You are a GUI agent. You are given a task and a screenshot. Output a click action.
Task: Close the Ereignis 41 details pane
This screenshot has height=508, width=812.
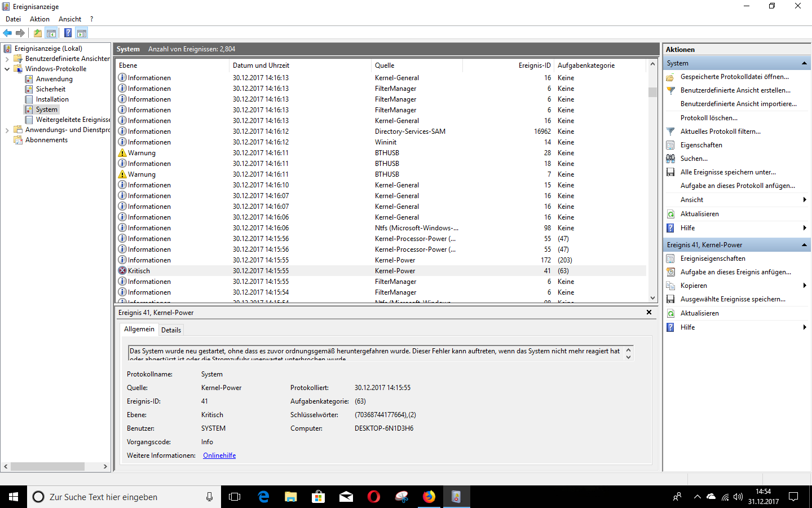(x=649, y=312)
